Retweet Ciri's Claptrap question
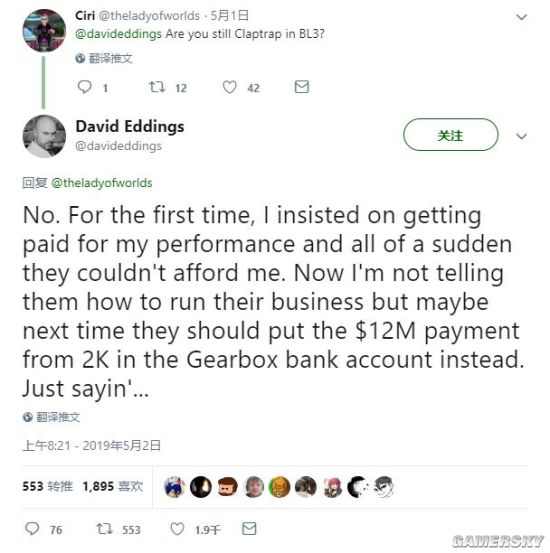Image resolution: width=550 pixels, height=553 pixels. click(x=157, y=87)
